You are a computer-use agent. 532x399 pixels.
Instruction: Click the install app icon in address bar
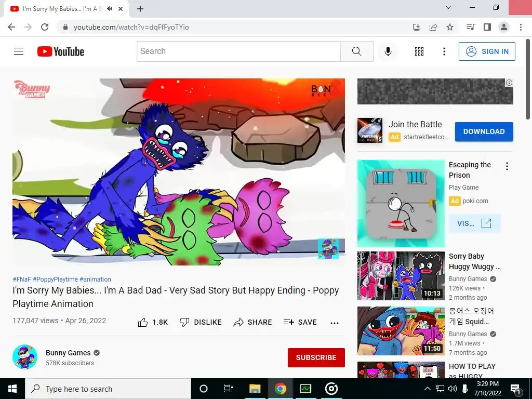point(416,27)
